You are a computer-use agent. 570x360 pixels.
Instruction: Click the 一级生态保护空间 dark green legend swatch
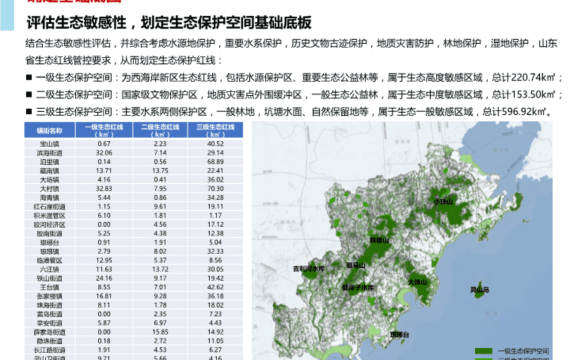[483, 351]
